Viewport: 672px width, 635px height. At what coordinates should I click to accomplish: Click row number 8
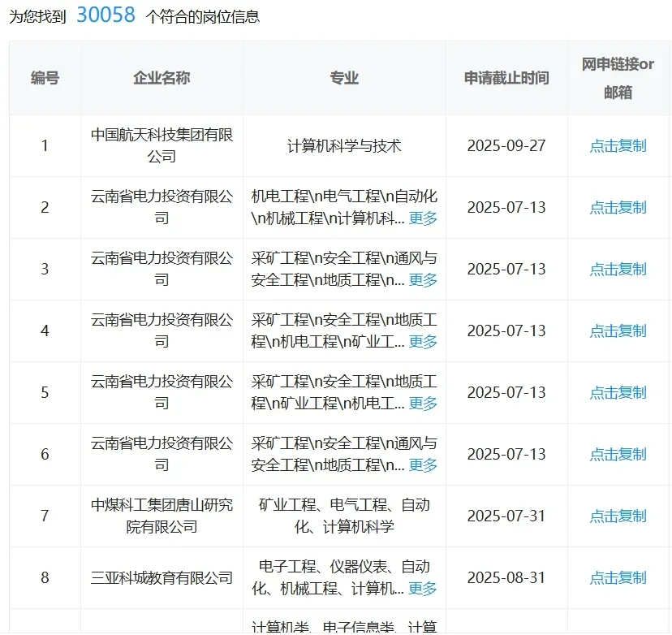tap(45, 578)
